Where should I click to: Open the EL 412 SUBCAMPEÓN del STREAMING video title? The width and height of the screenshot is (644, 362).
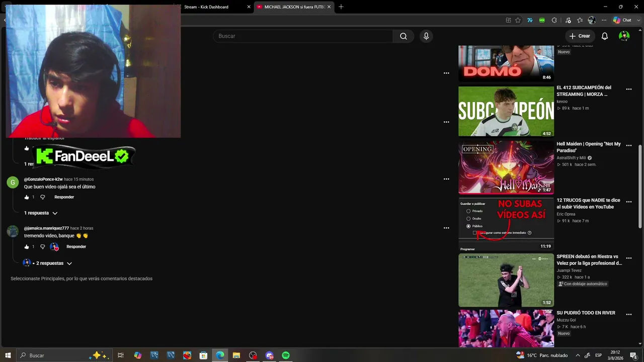[x=584, y=91]
